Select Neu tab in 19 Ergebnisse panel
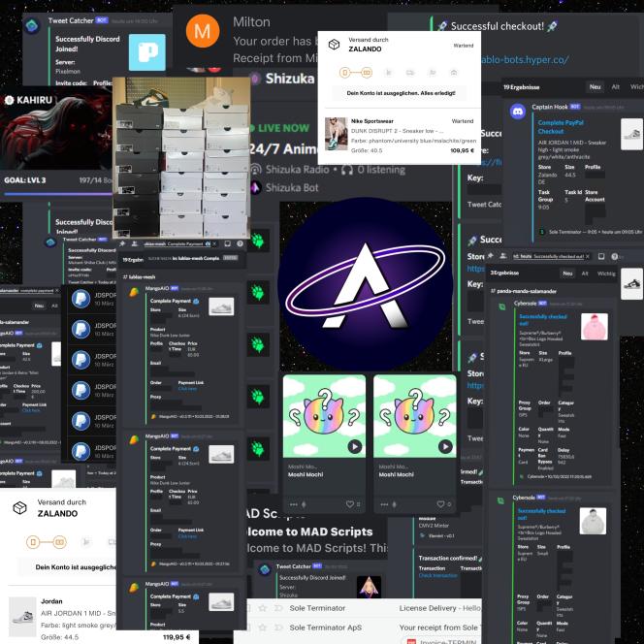Image resolution: width=644 pixels, height=644 pixels. [x=596, y=87]
